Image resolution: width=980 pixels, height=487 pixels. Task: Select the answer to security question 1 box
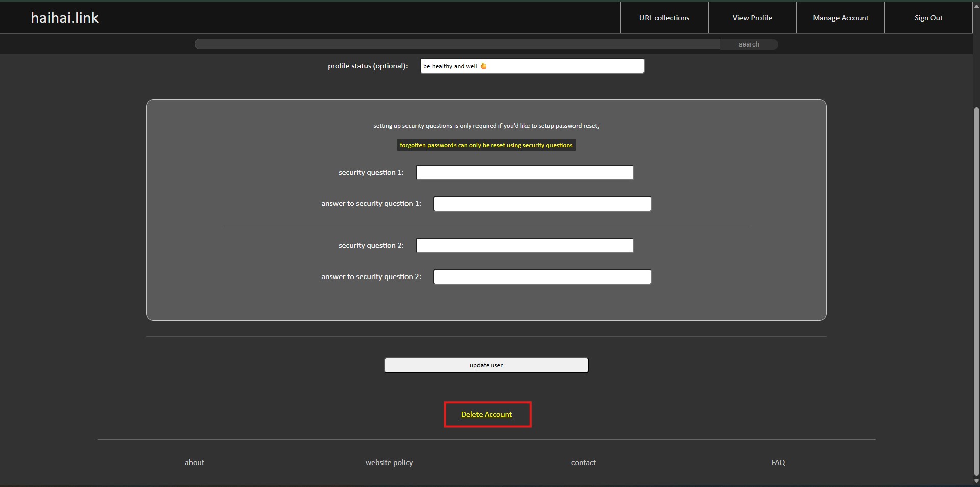[542, 204]
